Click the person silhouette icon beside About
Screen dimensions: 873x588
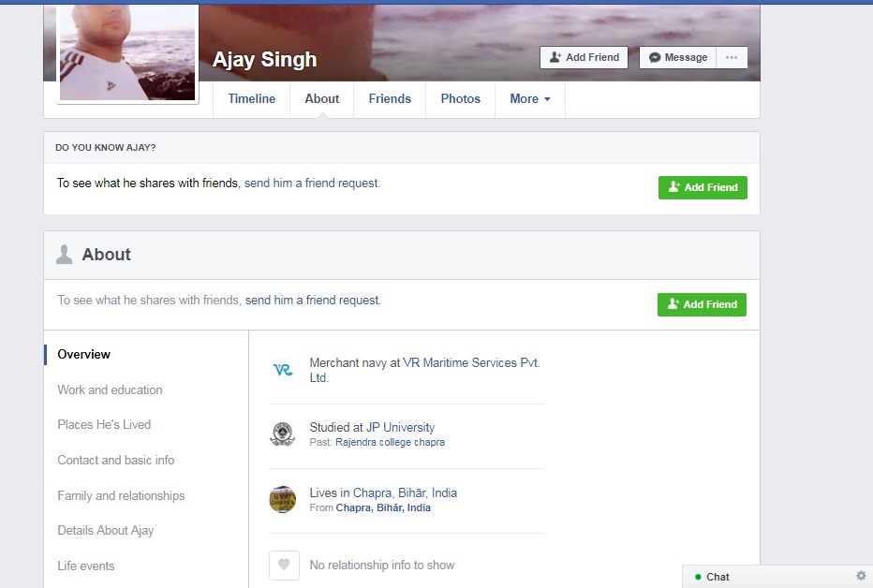click(64, 255)
